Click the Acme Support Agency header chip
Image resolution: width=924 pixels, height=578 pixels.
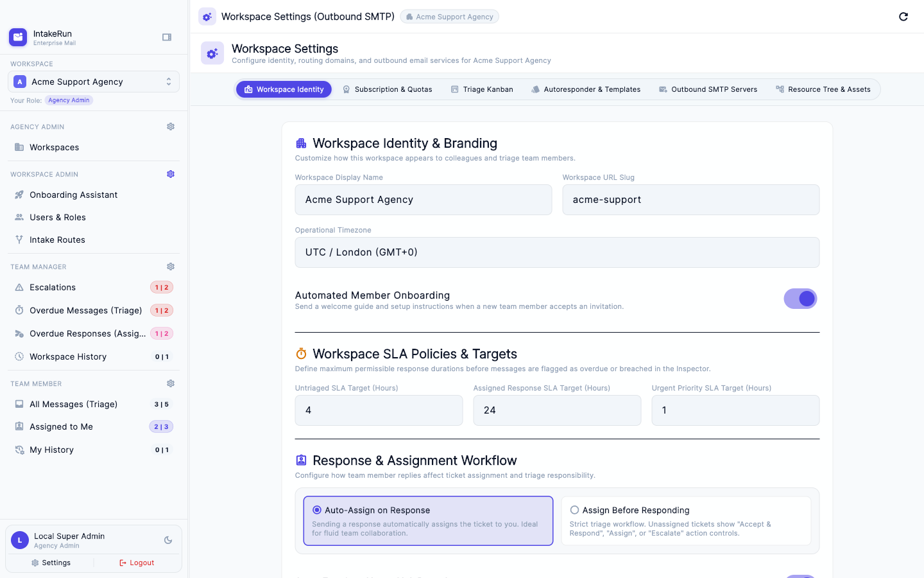[449, 17]
